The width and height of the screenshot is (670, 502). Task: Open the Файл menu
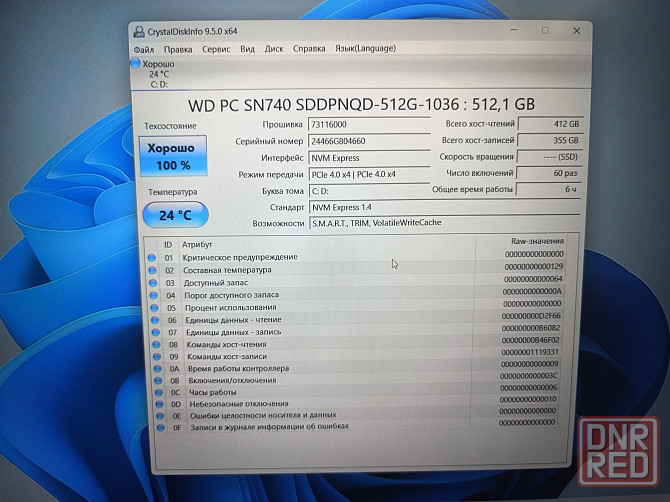point(145,47)
